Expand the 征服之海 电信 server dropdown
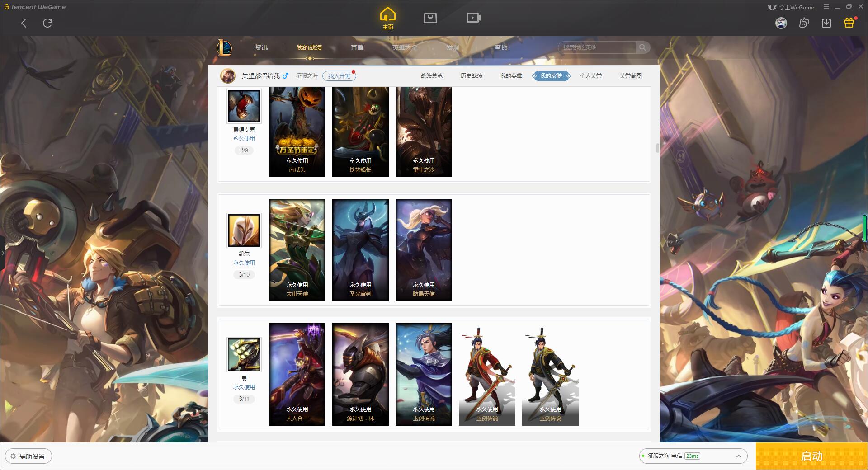This screenshot has width=868, height=470. coord(693,456)
